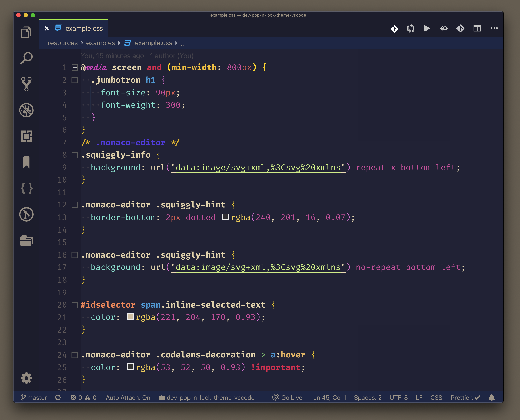The height and width of the screenshot is (420, 520).
Task: Click the examples breadcrumb link
Action: point(100,43)
